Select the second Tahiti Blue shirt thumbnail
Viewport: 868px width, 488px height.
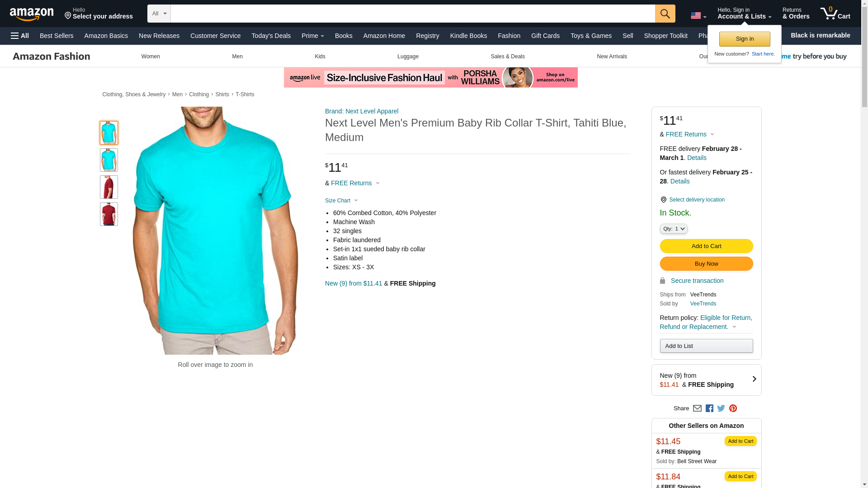[109, 160]
